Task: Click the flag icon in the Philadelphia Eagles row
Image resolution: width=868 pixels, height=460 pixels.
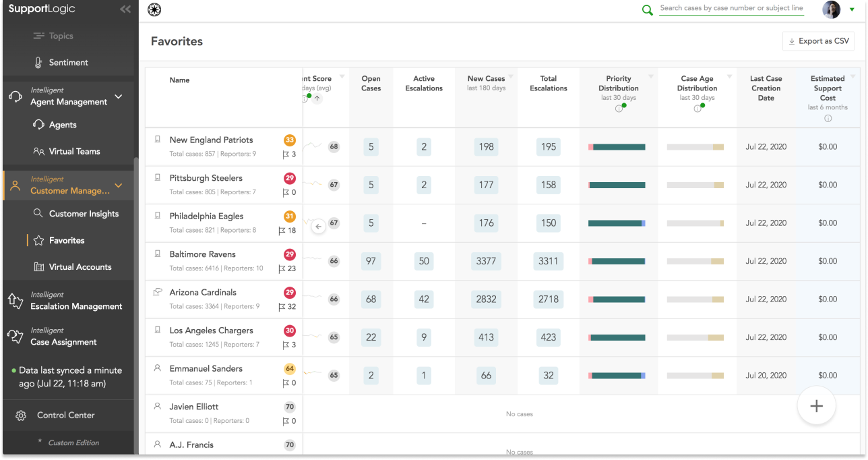Action: point(282,231)
